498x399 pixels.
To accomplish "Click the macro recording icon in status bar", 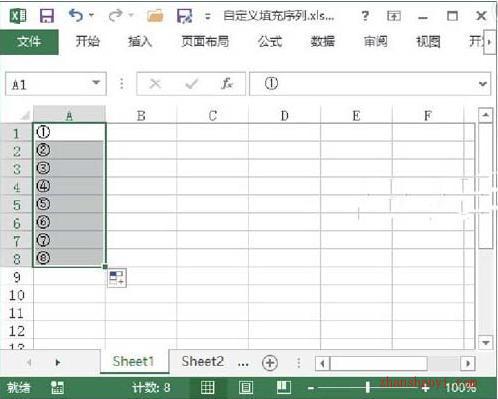I will click(x=57, y=387).
